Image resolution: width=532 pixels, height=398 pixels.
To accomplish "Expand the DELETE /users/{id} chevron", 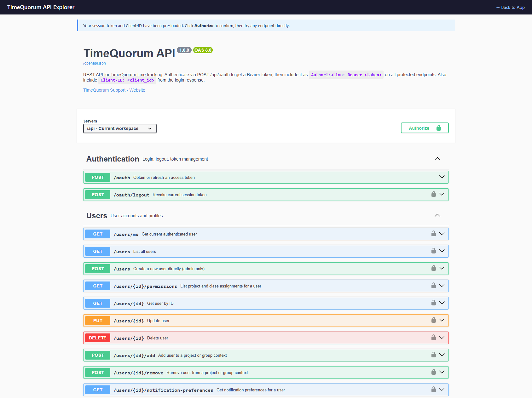I will pyautogui.click(x=442, y=338).
